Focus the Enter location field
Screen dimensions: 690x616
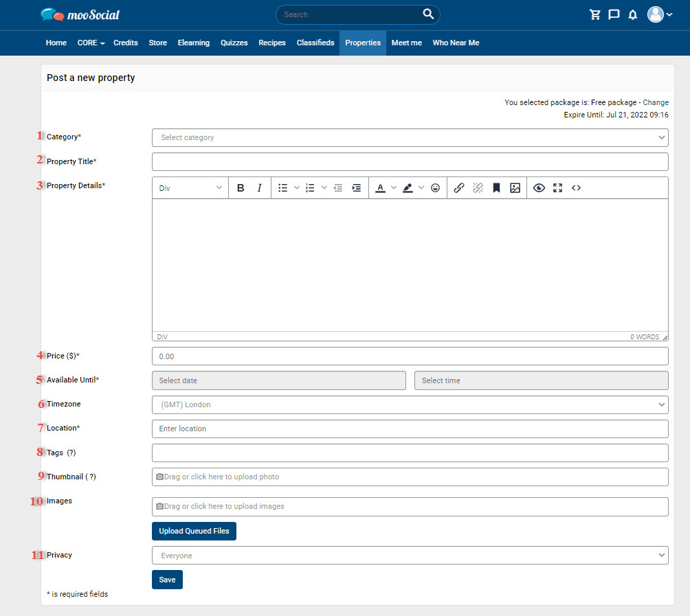pos(410,429)
